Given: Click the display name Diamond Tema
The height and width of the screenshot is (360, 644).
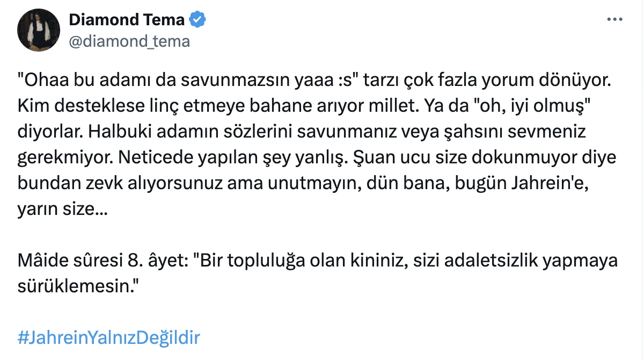Looking at the screenshot, I should (127, 20).
